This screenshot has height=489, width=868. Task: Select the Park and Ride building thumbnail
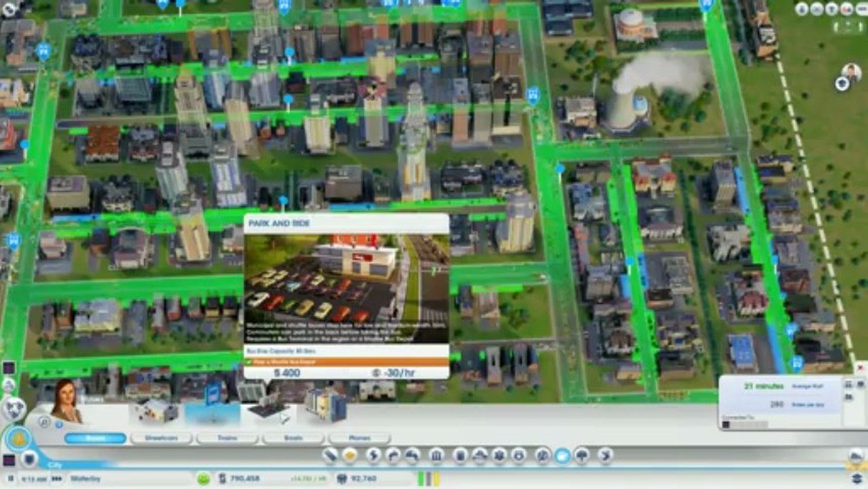pos(269,409)
